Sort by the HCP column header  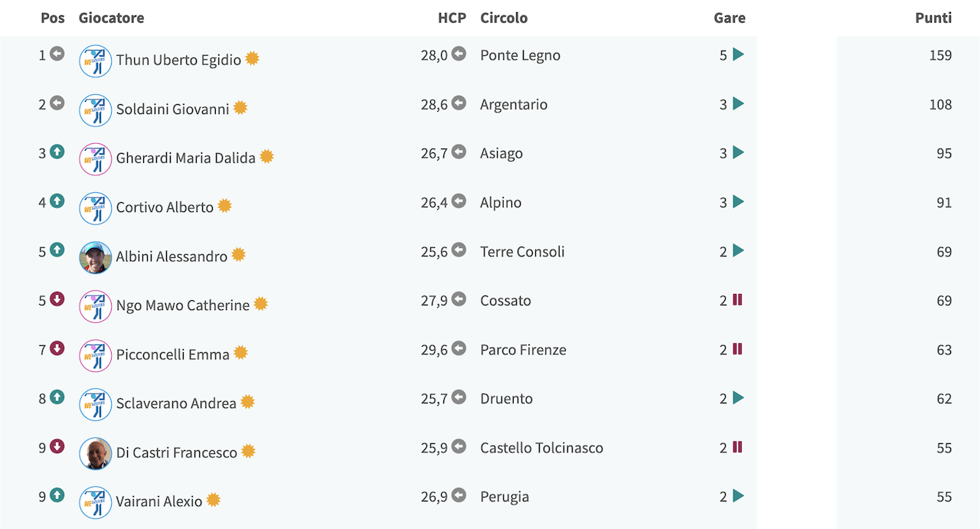pos(452,18)
